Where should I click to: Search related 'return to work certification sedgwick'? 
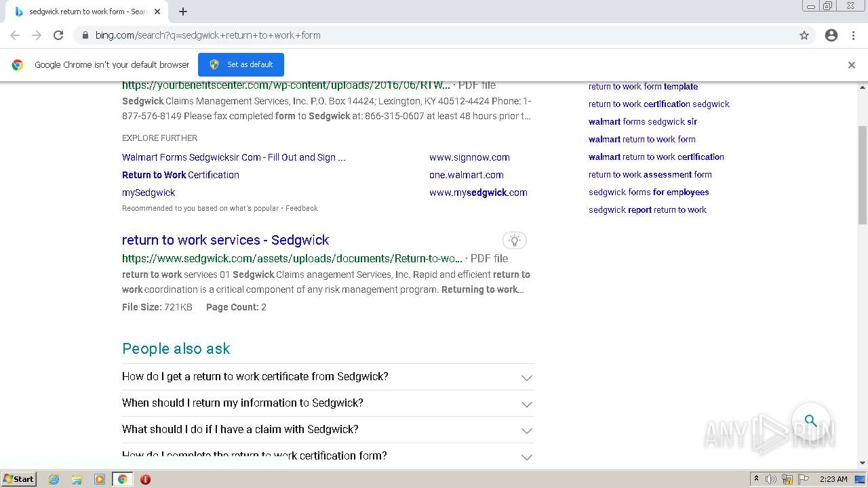659,104
